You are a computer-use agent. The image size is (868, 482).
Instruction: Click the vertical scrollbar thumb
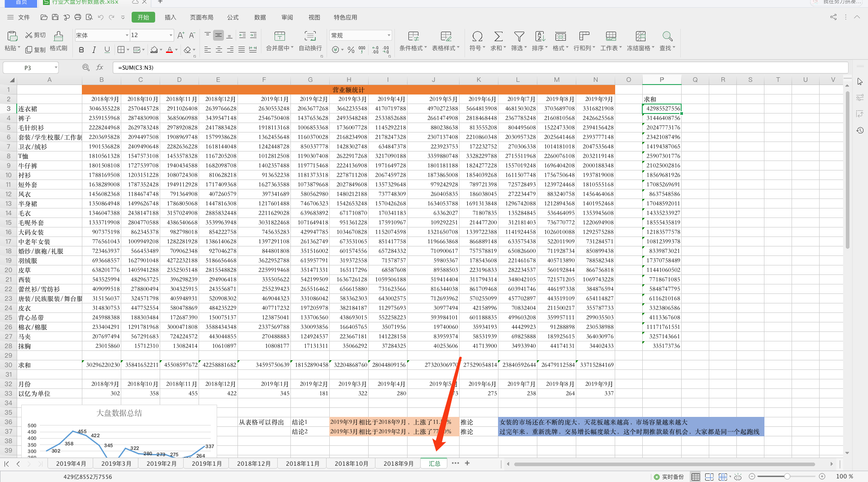point(847,170)
